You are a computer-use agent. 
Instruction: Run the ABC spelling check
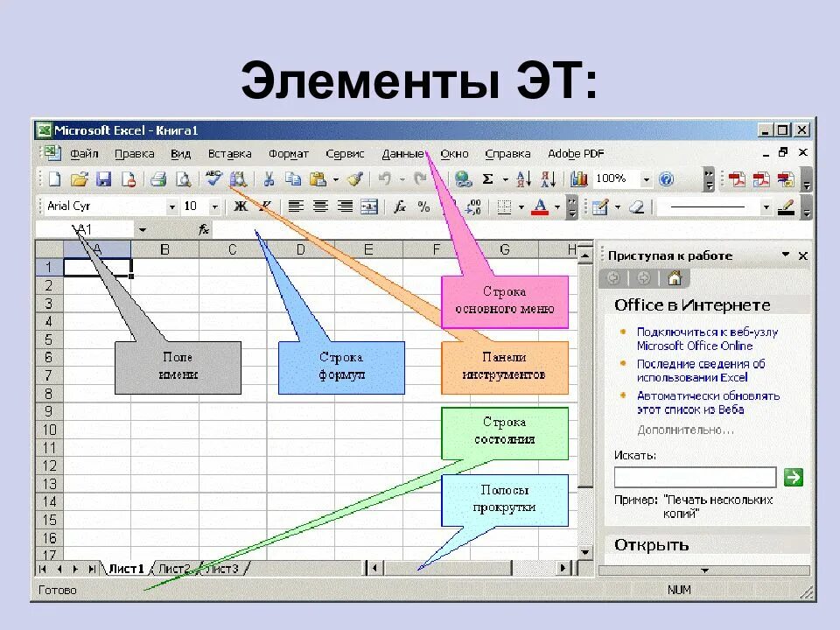coord(213,178)
